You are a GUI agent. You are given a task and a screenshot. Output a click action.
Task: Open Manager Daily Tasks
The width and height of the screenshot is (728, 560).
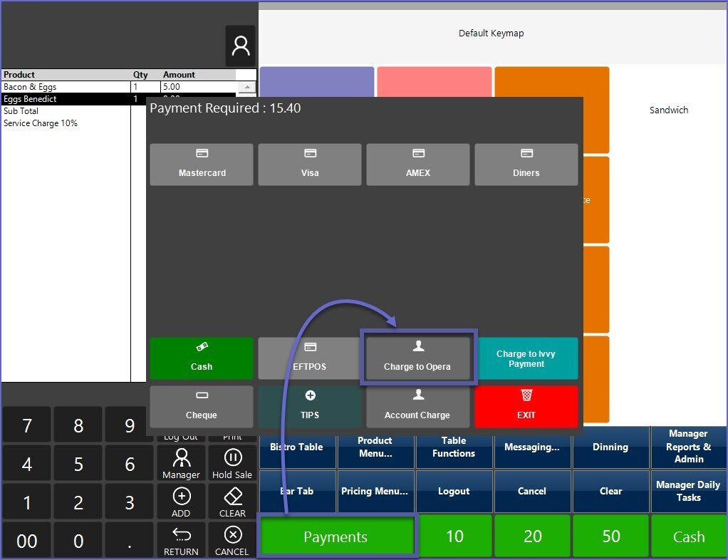688,491
